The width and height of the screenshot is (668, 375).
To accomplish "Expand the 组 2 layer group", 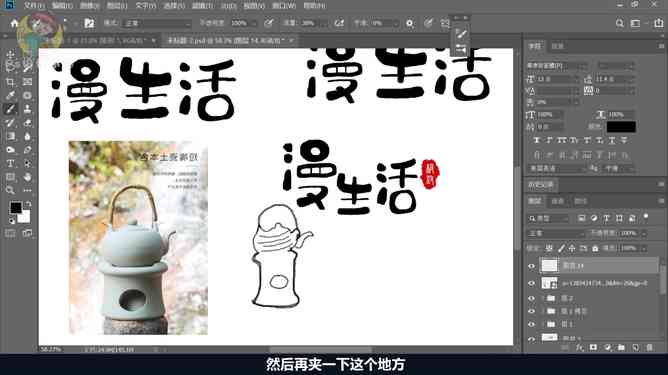I will pyautogui.click(x=543, y=298).
